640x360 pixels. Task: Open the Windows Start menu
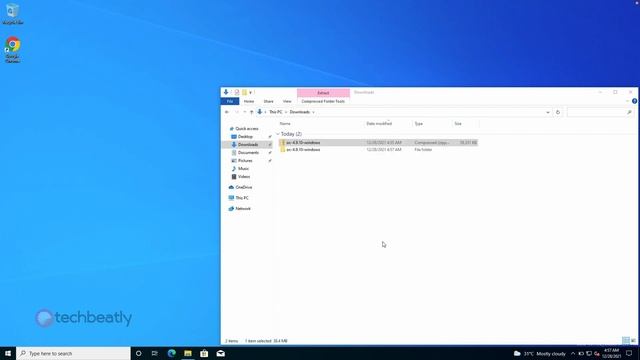click(8, 353)
